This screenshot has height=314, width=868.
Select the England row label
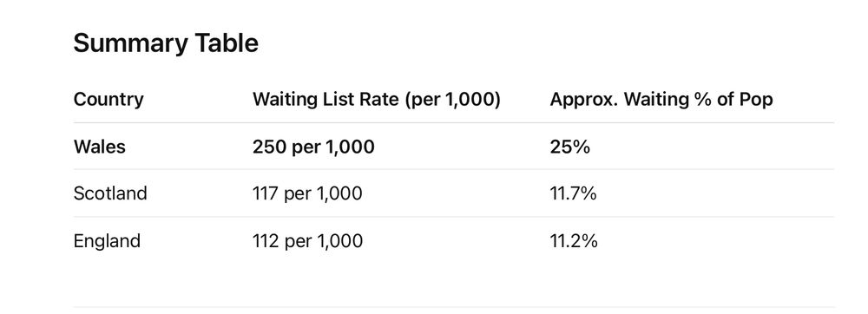(x=107, y=241)
